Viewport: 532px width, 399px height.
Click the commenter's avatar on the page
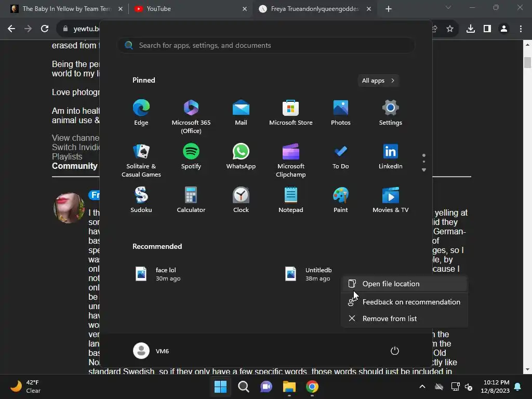click(x=69, y=208)
